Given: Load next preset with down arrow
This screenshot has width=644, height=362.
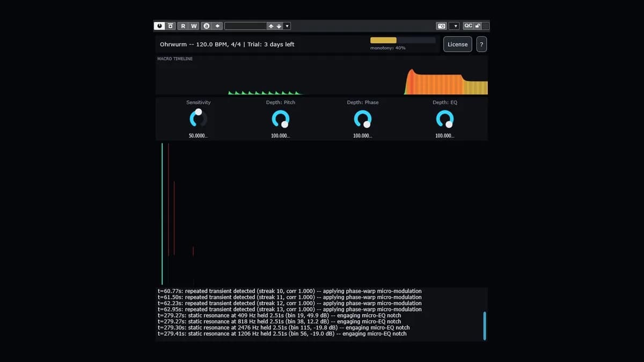Looking at the screenshot, I should (x=279, y=26).
